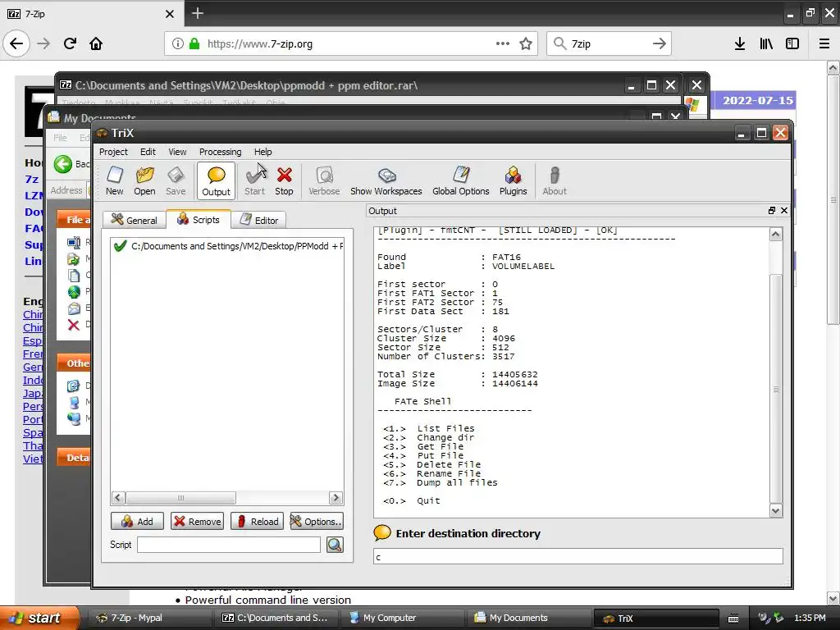The height and width of the screenshot is (630, 840).
Task: Switch to the Editor tab
Action: click(x=258, y=220)
